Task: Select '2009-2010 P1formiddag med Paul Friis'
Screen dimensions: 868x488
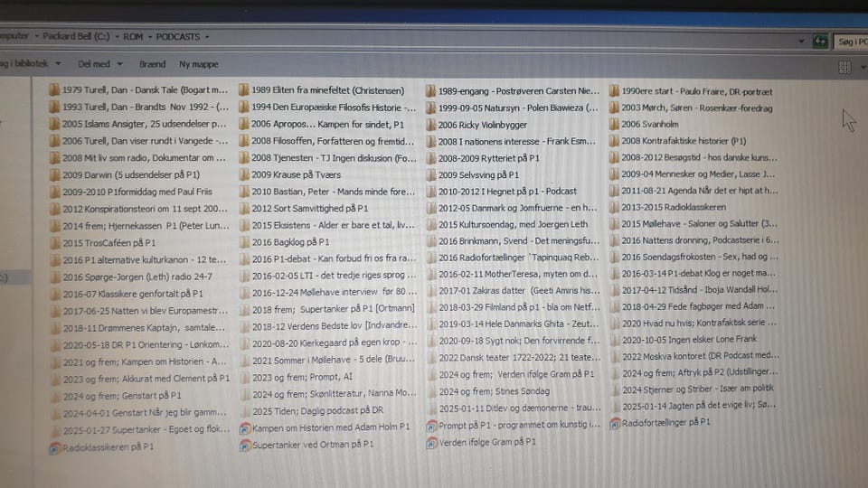Action: [x=130, y=192]
